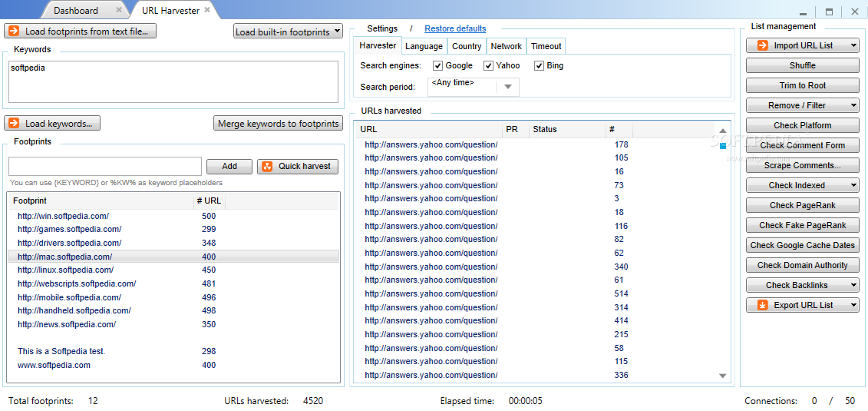Select footprint http://mobile.softpedia.com/

173,297
